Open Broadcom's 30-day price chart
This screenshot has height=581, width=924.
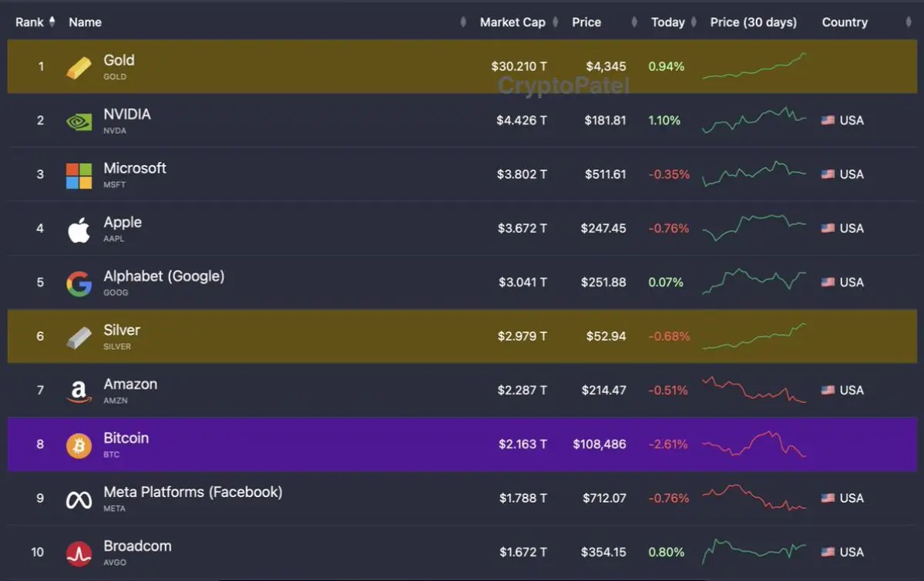point(754,552)
